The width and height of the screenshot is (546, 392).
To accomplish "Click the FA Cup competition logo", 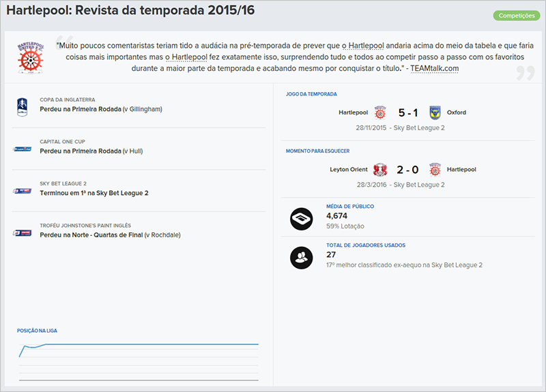I will [x=22, y=107].
